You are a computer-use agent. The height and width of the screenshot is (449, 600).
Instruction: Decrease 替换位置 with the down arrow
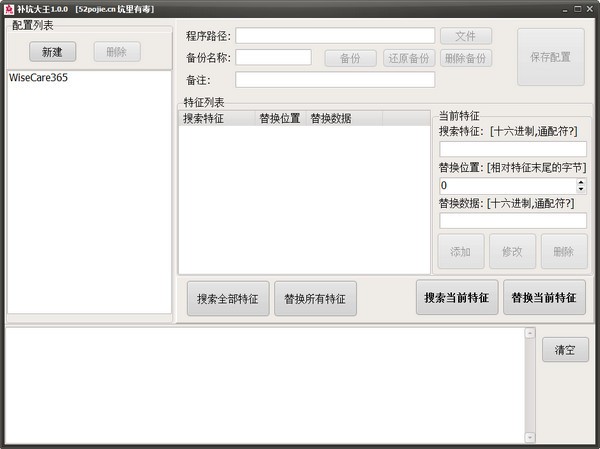pyautogui.click(x=581, y=189)
